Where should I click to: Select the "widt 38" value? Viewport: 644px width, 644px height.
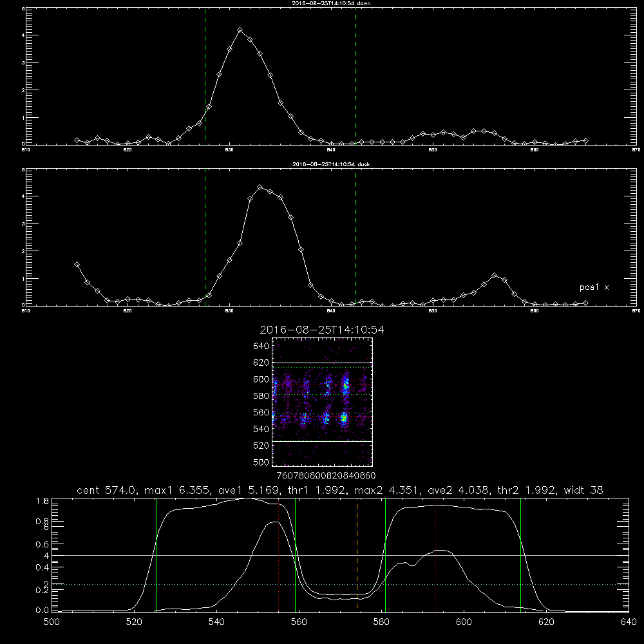[583, 490]
